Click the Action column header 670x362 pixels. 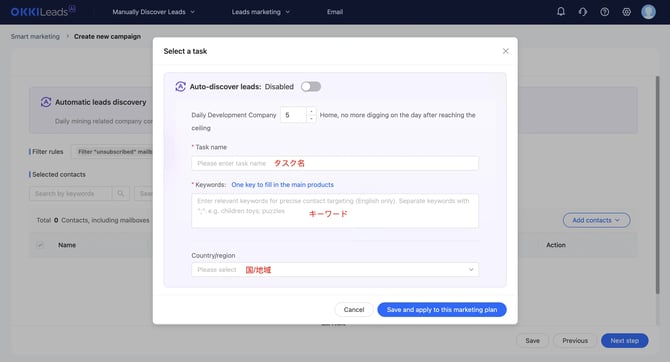click(x=555, y=245)
